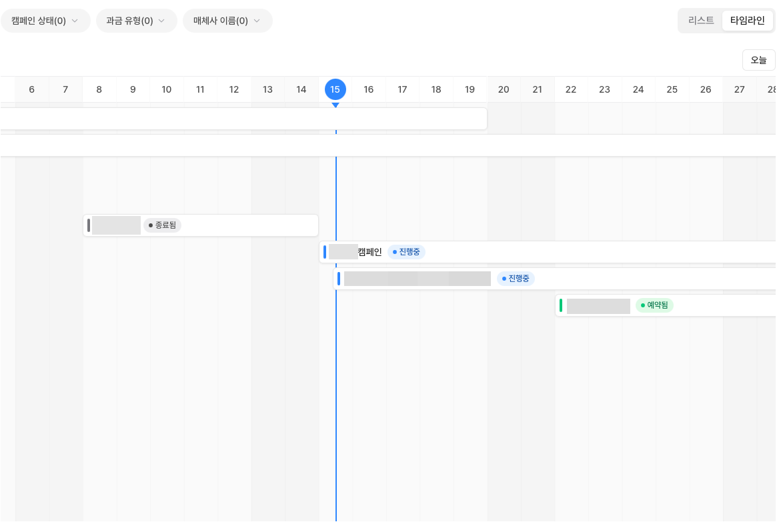Select date 8 in the timeline header
783x532 pixels.
pyautogui.click(x=99, y=89)
